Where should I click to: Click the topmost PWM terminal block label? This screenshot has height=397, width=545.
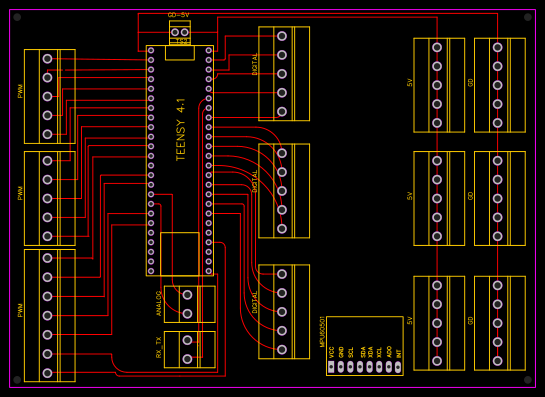20,91
